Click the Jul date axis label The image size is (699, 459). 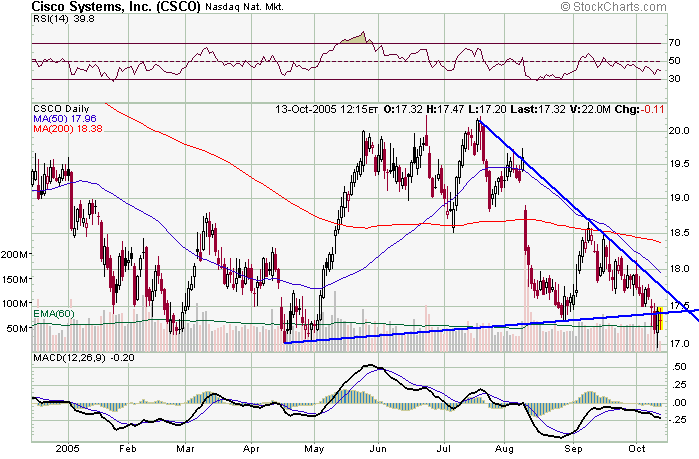[444, 449]
